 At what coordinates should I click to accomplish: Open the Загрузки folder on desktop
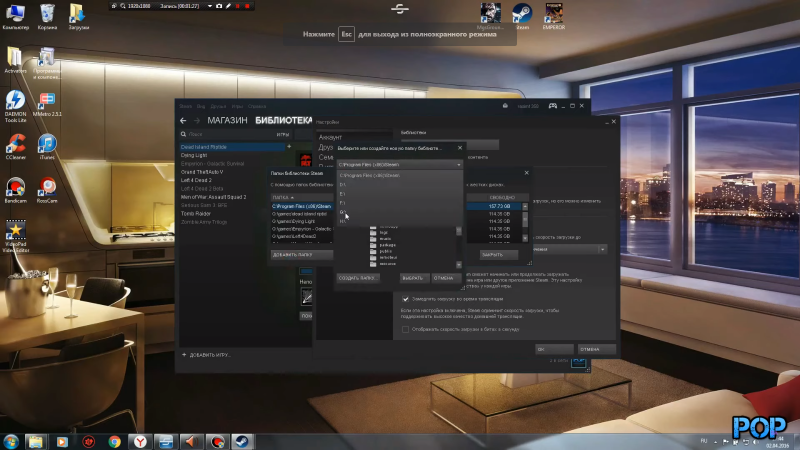click(79, 16)
